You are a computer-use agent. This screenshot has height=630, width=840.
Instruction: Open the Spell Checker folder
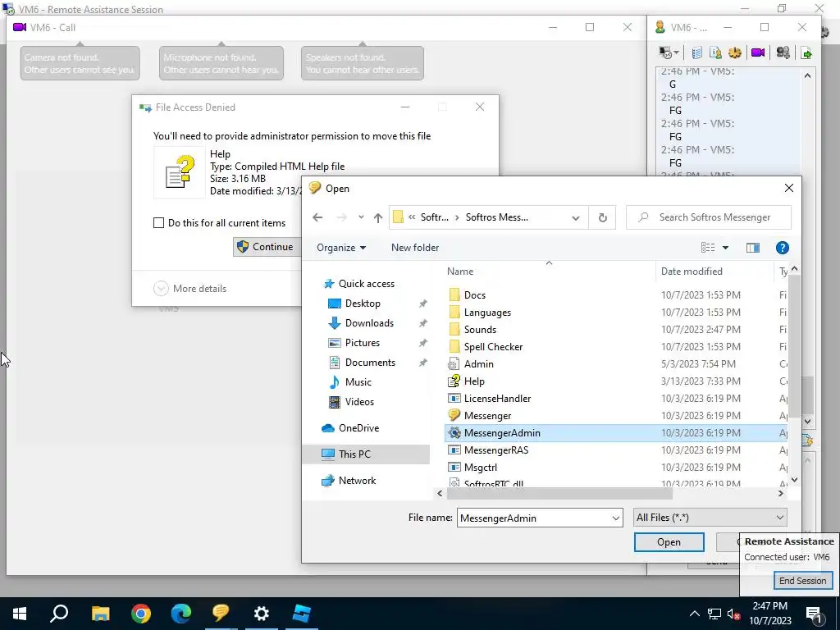(493, 347)
